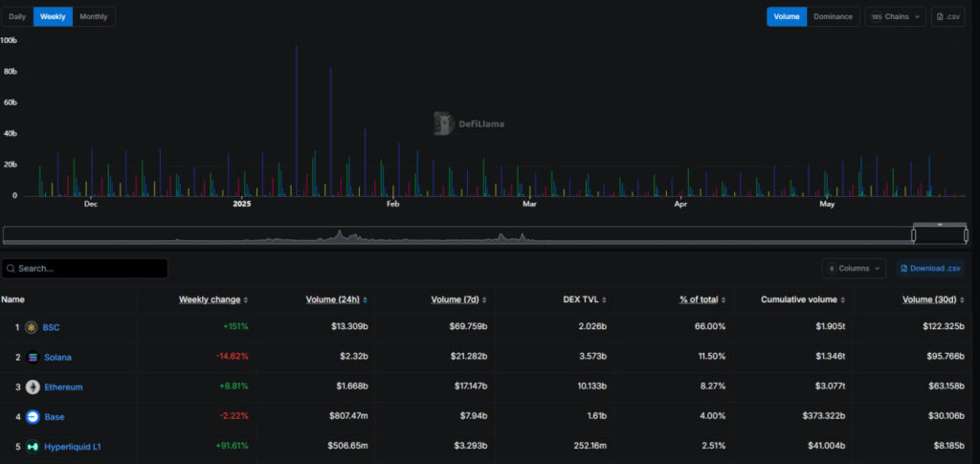Image resolution: width=980 pixels, height=464 pixels.
Task: Focus the Search input field
Action: [x=84, y=269]
